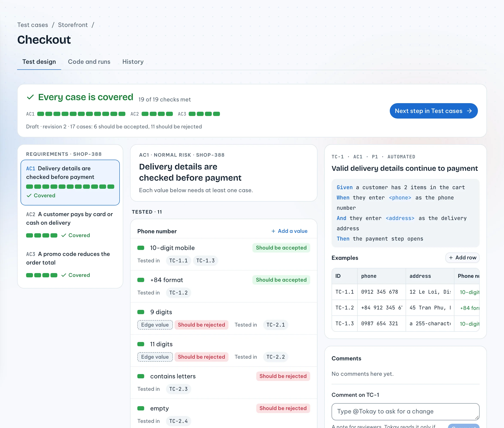Viewport: 504px width, 428px height.
Task: Select TC-1.1 row ID cell
Action: point(344,292)
